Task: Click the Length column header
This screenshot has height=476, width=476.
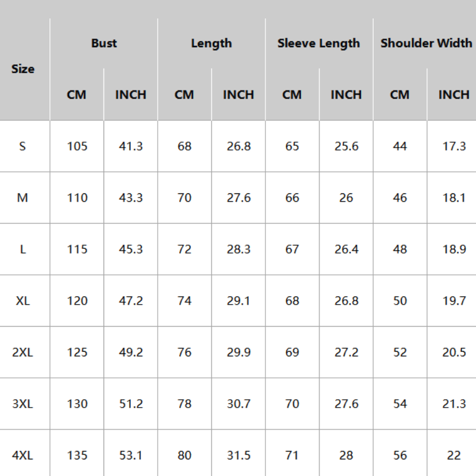Action: [x=211, y=43]
